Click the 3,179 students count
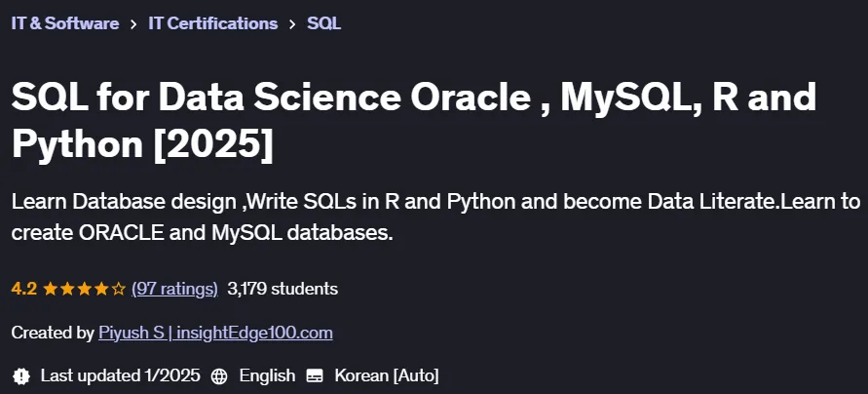 point(283,289)
